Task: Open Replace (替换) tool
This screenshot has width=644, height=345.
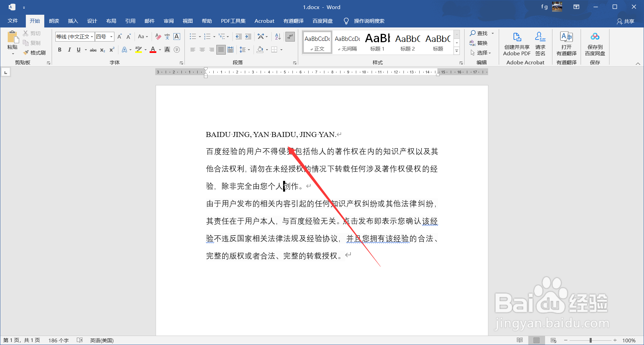Action: (x=478, y=43)
